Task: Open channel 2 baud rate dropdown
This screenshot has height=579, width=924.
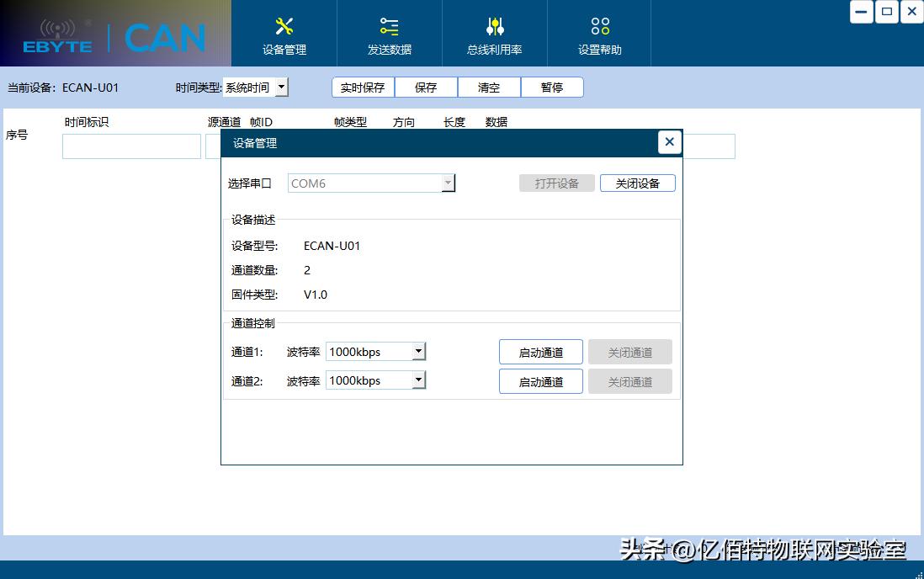Action: [x=418, y=380]
